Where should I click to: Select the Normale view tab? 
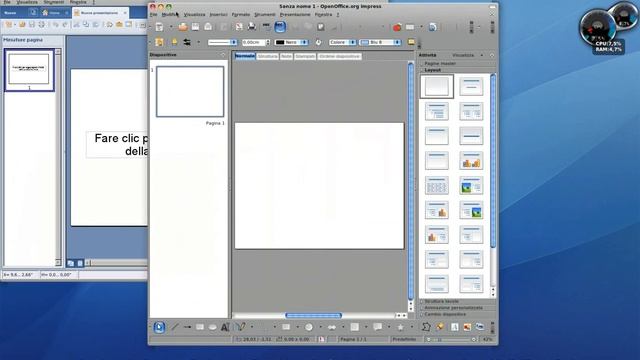click(x=245, y=56)
